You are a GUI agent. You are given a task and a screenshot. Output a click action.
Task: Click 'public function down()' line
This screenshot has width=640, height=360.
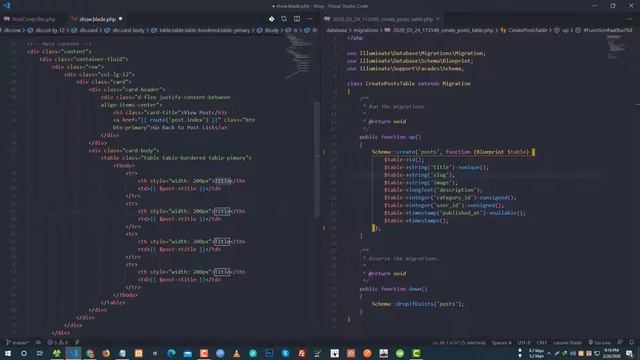coord(393,289)
